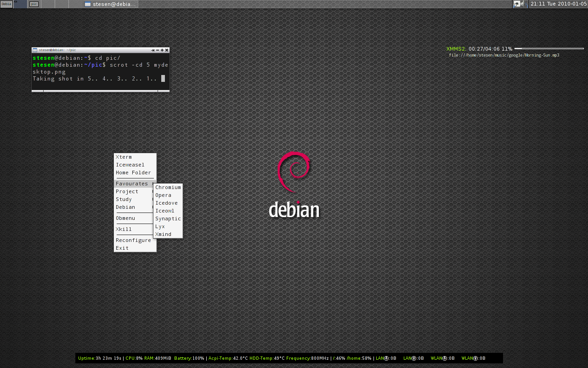Close the terminal window
Screen dimensions: 588x368
[167, 50]
